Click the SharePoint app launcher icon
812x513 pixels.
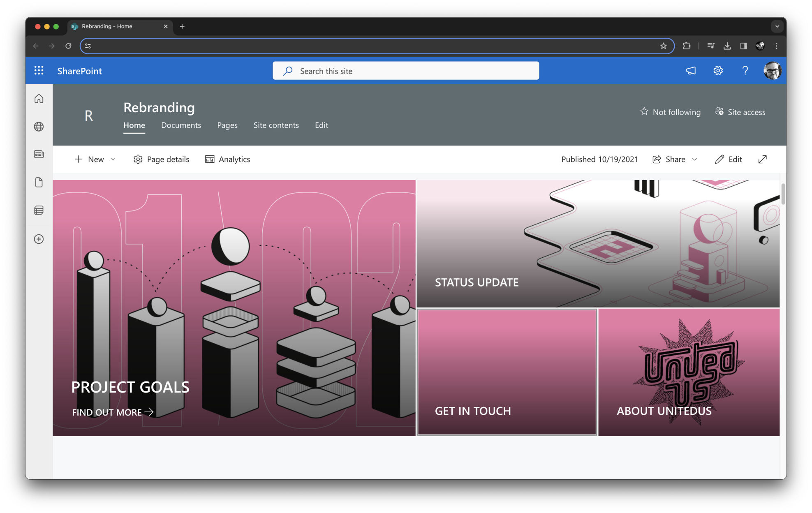[x=39, y=71]
